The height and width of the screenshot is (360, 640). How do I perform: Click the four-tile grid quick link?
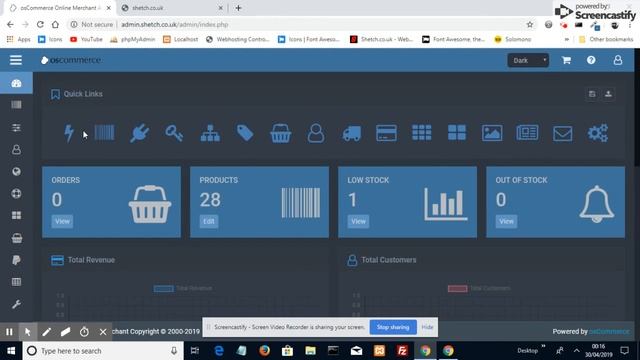[x=457, y=133]
